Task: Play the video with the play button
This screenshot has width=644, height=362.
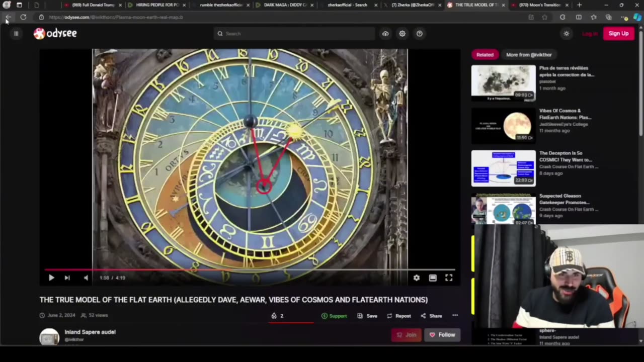Action: pyautogui.click(x=51, y=278)
